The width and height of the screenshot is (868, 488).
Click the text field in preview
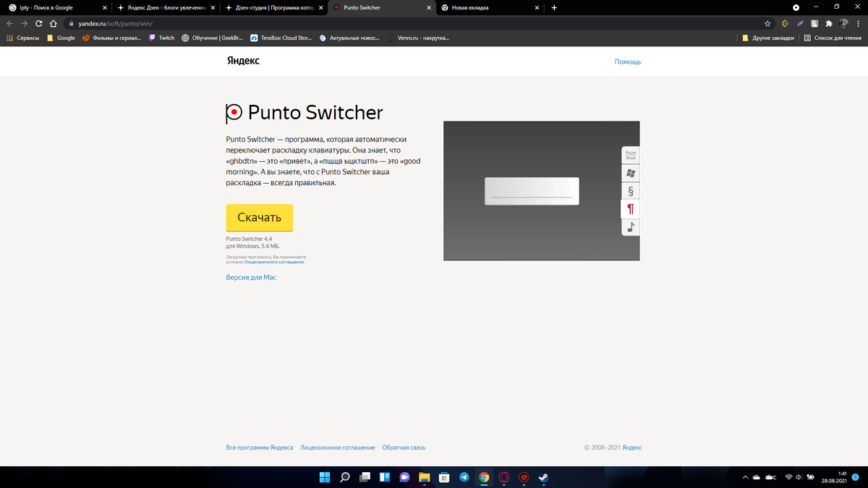click(x=532, y=191)
